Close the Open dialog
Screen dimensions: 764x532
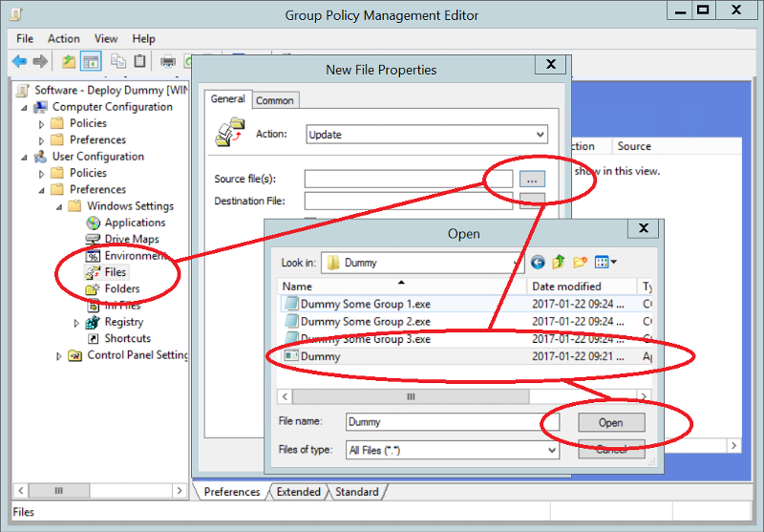(x=644, y=228)
